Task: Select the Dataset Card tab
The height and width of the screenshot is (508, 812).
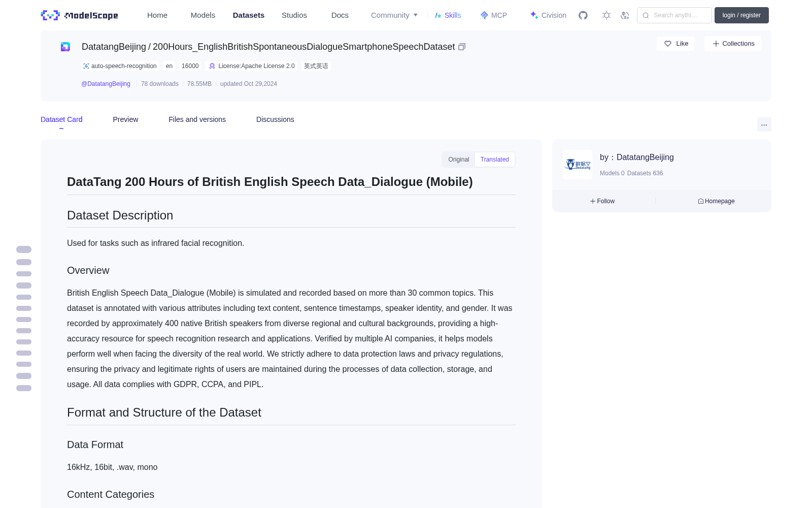Action: (x=61, y=119)
